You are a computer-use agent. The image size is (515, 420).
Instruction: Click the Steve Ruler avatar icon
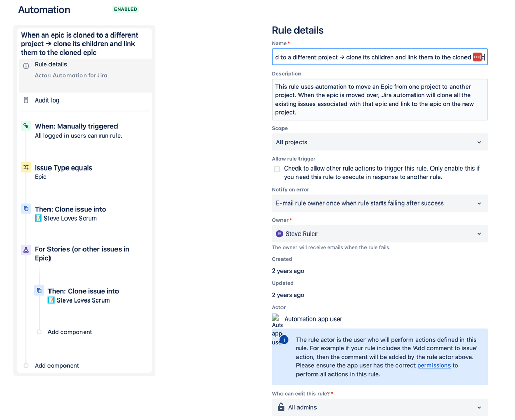pyautogui.click(x=279, y=234)
